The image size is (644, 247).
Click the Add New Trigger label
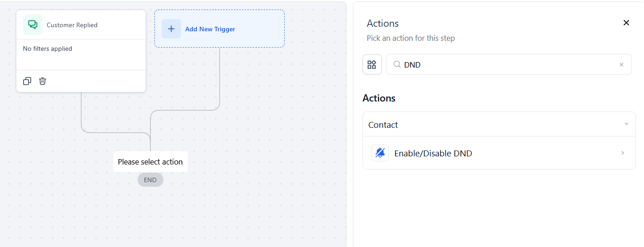coord(210,29)
